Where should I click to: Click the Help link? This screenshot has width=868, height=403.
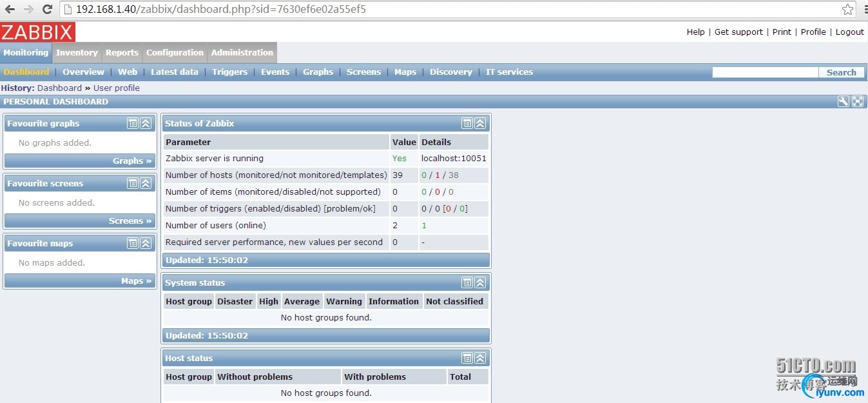pyautogui.click(x=696, y=32)
